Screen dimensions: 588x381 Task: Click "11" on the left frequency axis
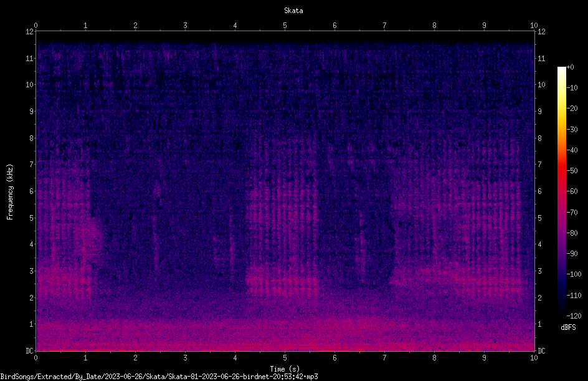pos(30,58)
